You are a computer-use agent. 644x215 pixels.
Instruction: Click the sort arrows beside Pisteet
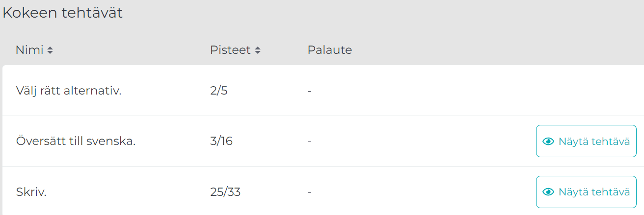pos(258,50)
